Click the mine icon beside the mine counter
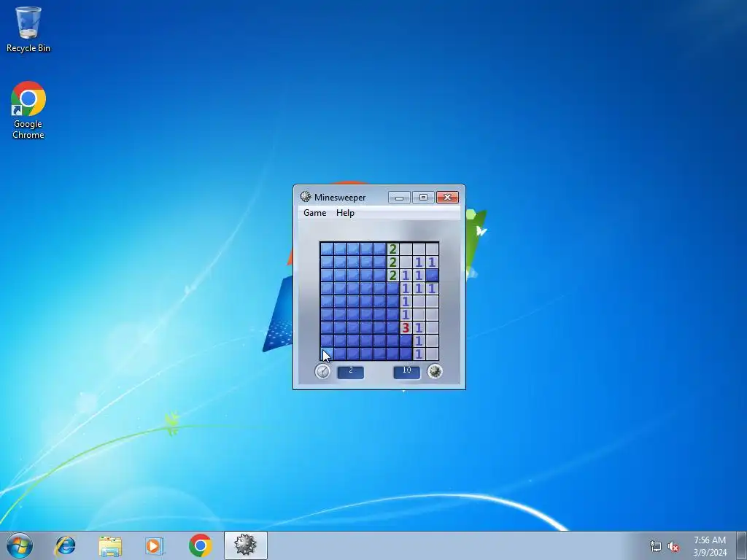 (x=435, y=371)
